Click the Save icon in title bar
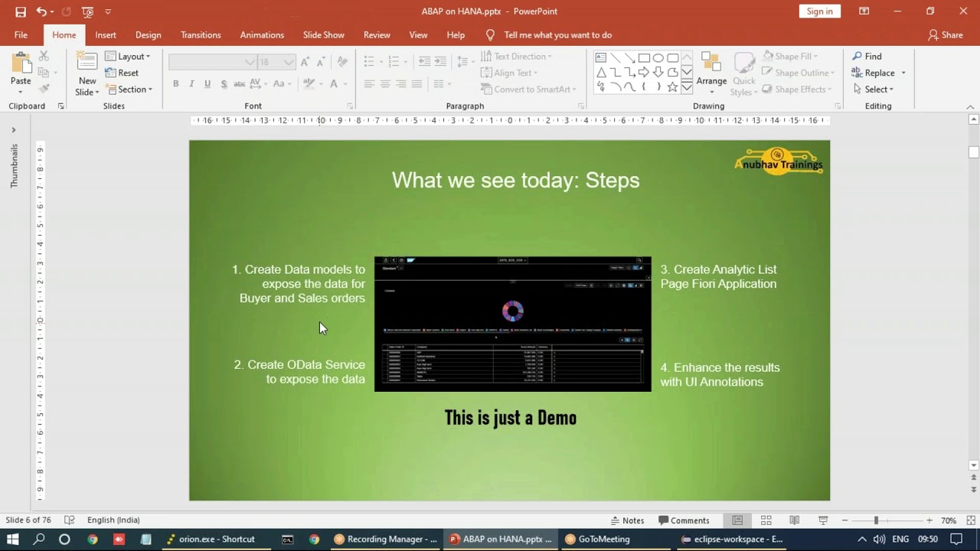 [21, 11]
